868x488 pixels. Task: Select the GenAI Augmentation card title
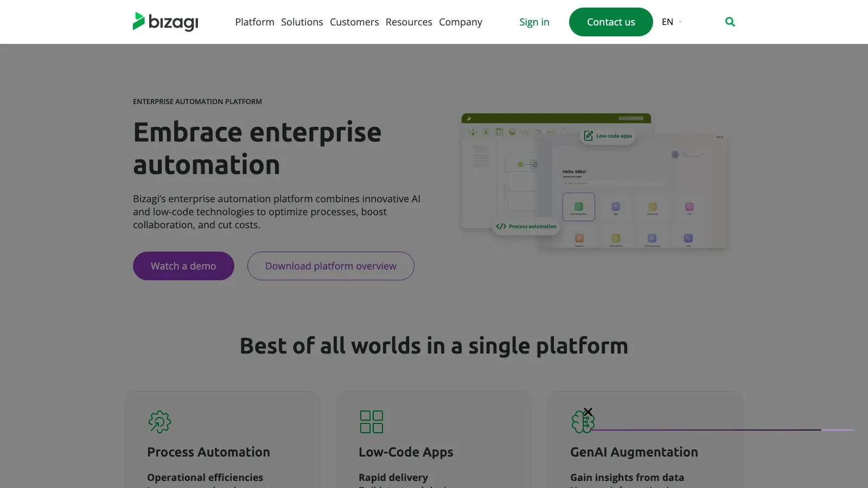(x=634, y=452)
